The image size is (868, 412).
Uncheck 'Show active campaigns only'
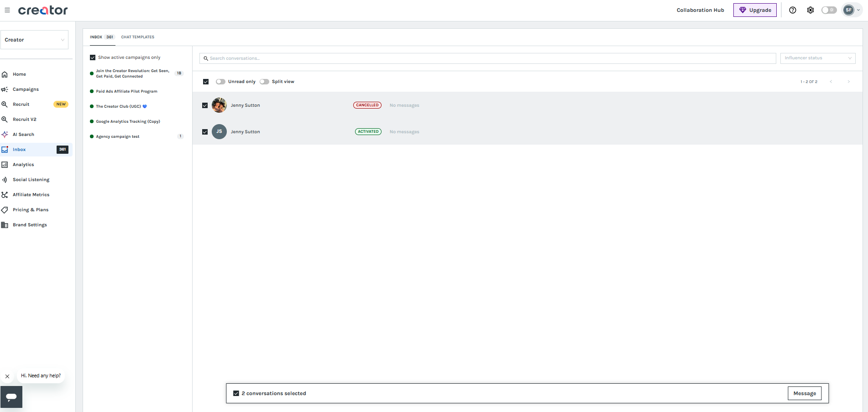click(x=93, y=57)
